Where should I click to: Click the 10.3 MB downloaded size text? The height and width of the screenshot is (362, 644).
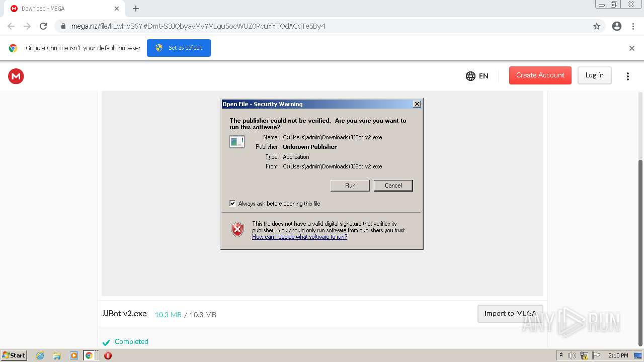[x=168, y=315]
